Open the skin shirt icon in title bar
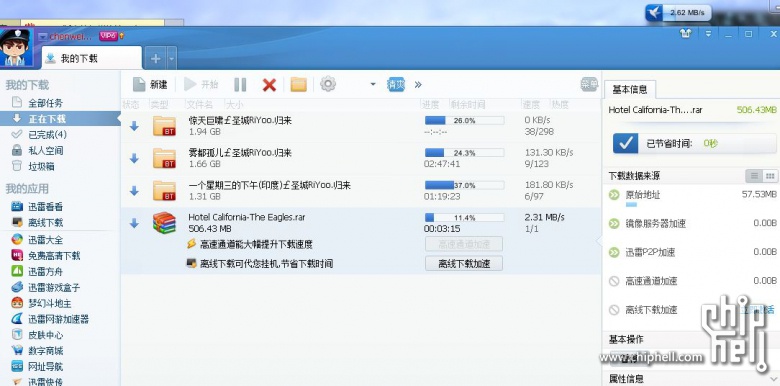The height and width of the screenshot is (386, 780). click(686, 34)
